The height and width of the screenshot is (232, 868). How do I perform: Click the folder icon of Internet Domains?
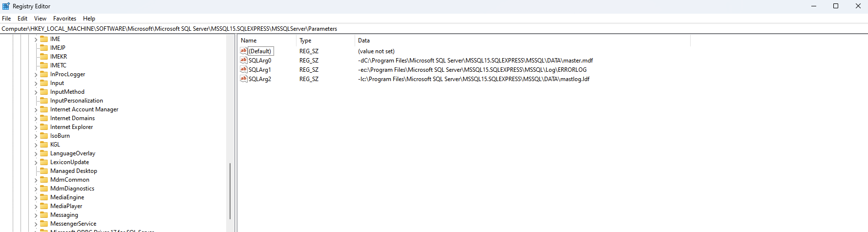click(x=44, y=118)
